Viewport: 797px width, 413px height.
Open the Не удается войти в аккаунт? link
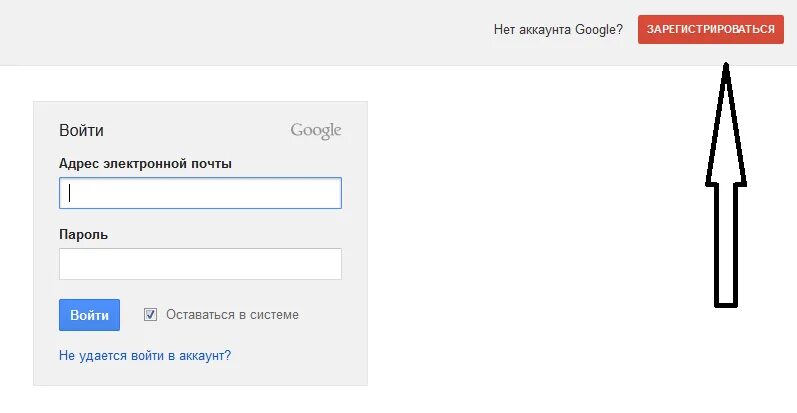[x=145, y=355]
